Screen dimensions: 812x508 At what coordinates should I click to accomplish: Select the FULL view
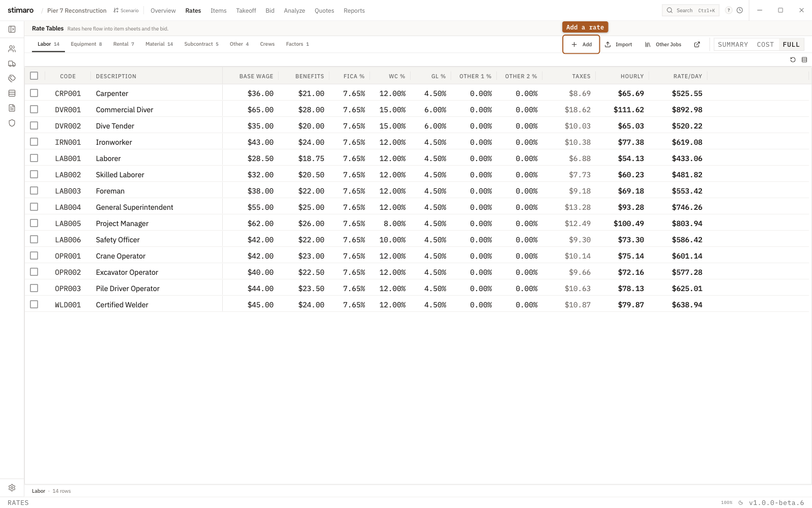click(x=791, y=45)
